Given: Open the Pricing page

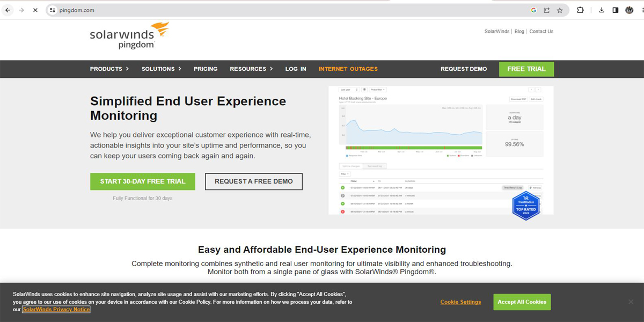Looking at the screenshot, I should point(206,69).
